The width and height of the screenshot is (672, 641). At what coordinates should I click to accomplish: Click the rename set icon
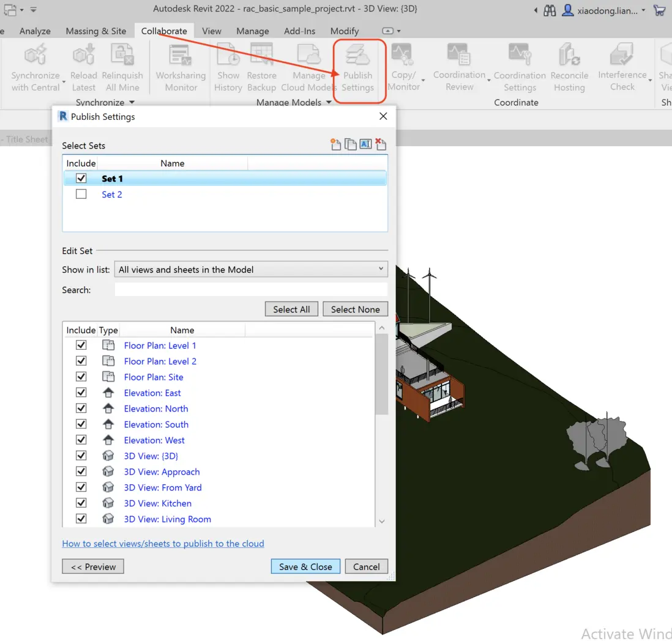[x=365, y=145]
